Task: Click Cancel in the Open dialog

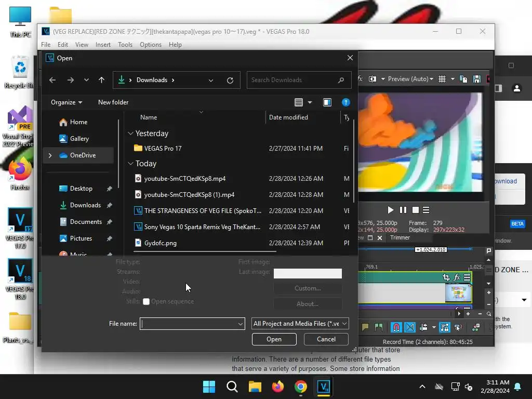Action: click(326, 339)
